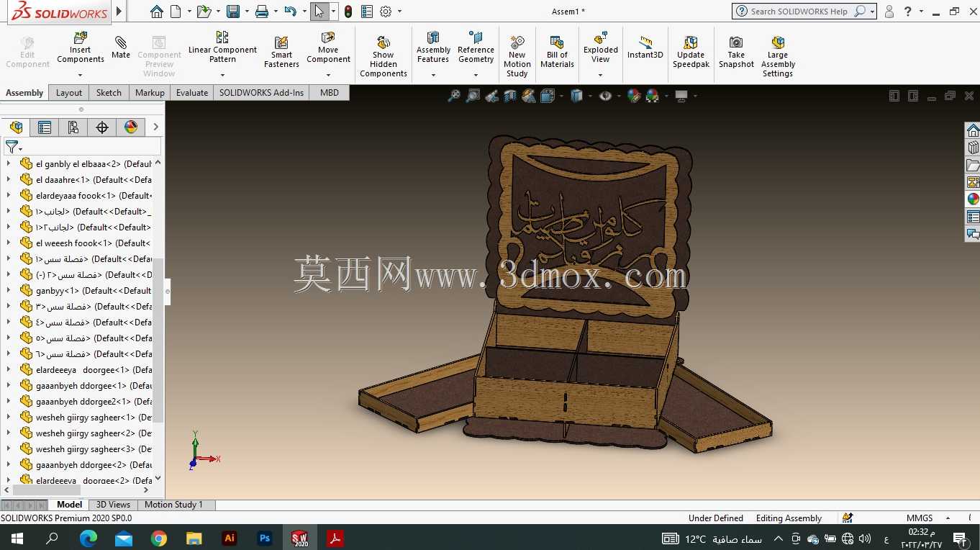Expand the SOLIDWORKS menu flyout arrow

pos(119,12)
